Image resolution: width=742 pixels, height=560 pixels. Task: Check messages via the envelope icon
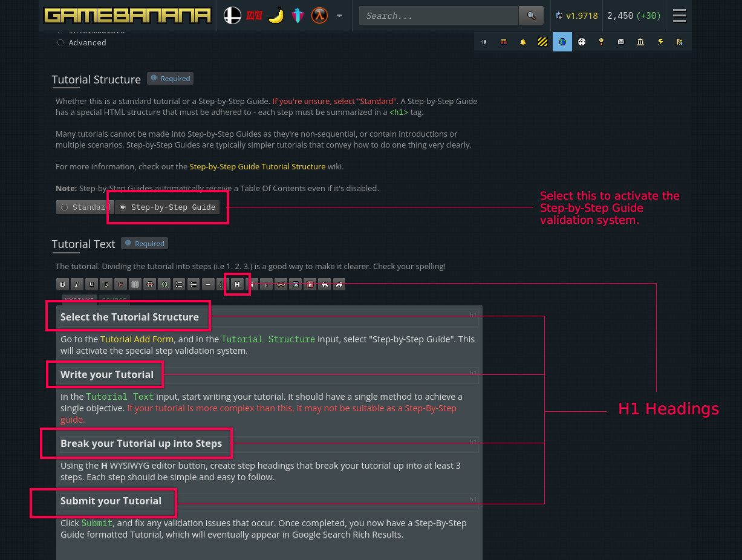[620, 42]
